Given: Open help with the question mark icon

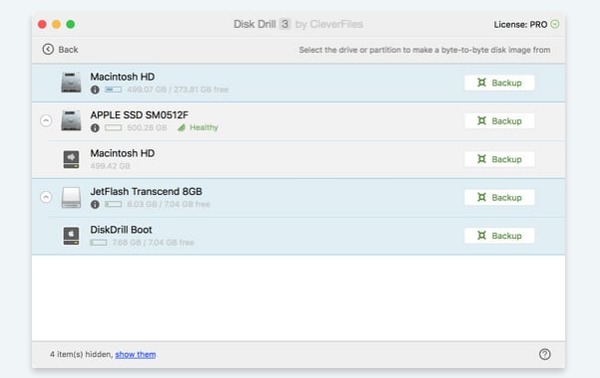Looking at the screenshot, I should pos(545,354).
